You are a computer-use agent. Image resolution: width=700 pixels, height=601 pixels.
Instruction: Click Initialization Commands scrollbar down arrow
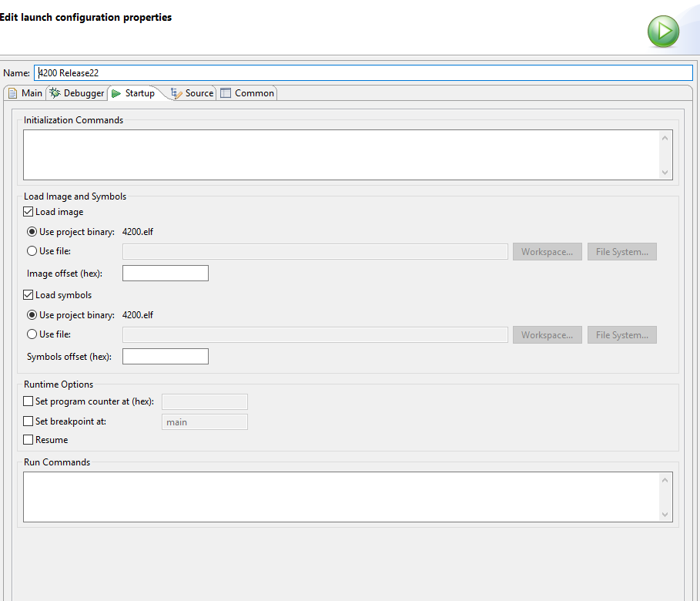tap(665, 173)
